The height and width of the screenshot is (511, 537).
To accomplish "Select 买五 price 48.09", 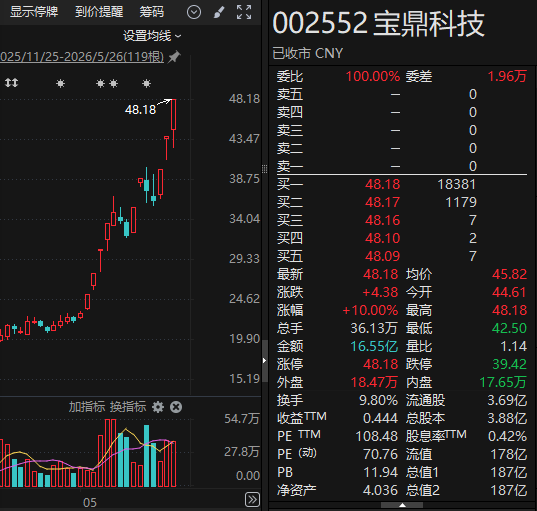I will pos(382,256).
